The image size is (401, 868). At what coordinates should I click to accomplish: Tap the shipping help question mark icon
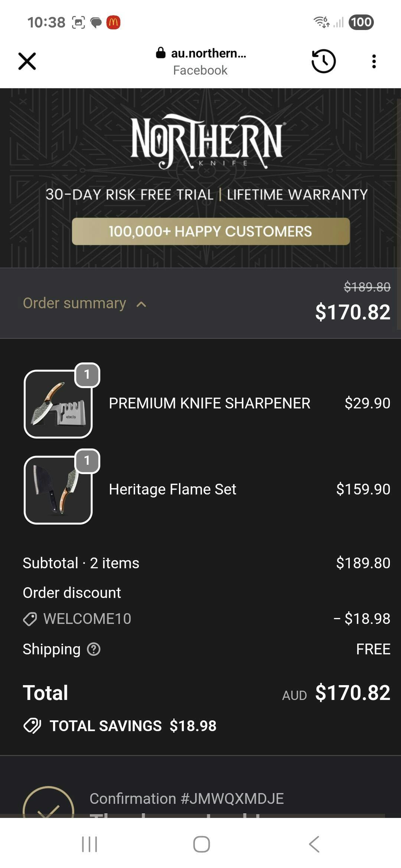point(94,649)
